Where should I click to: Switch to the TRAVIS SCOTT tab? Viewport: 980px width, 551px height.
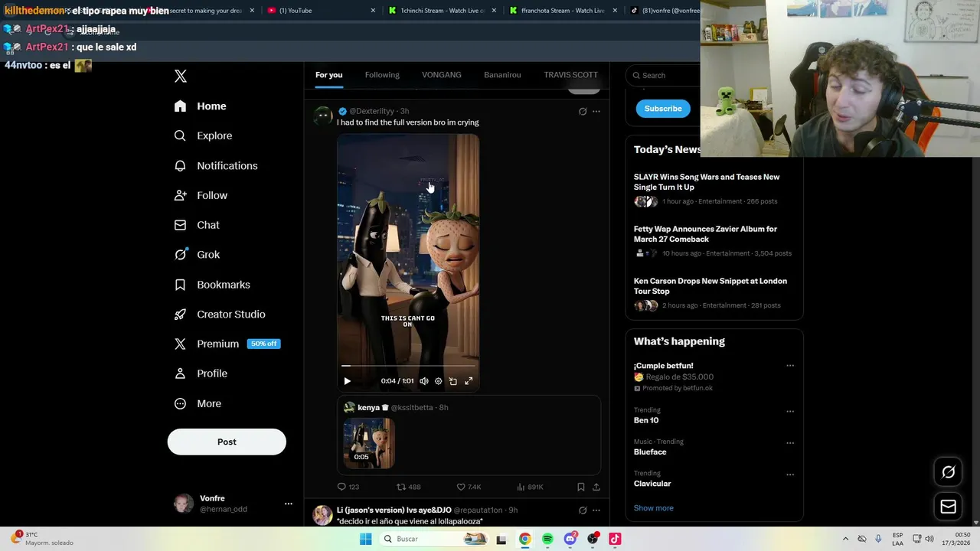point(570,75)
